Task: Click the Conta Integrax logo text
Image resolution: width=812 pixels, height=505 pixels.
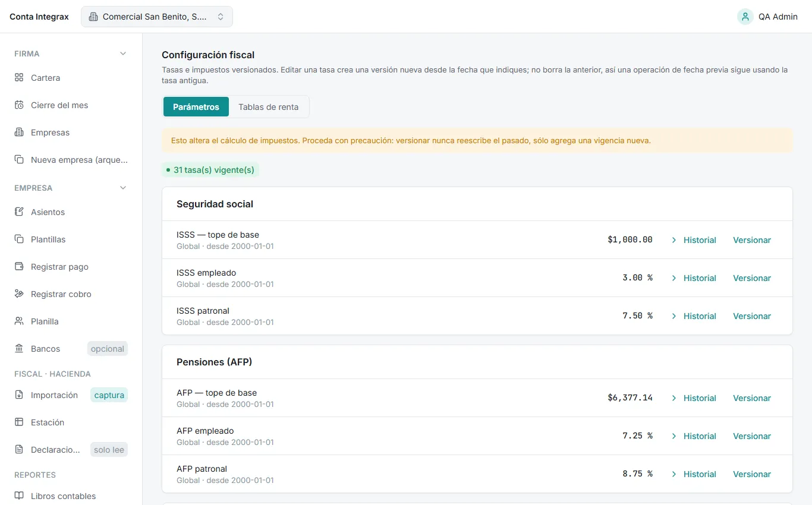Action: tap(39, 17)
